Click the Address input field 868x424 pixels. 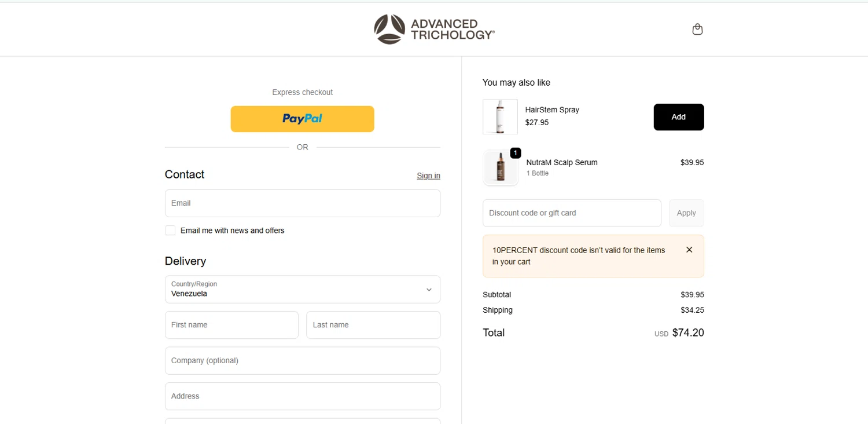tap(303, 396)
